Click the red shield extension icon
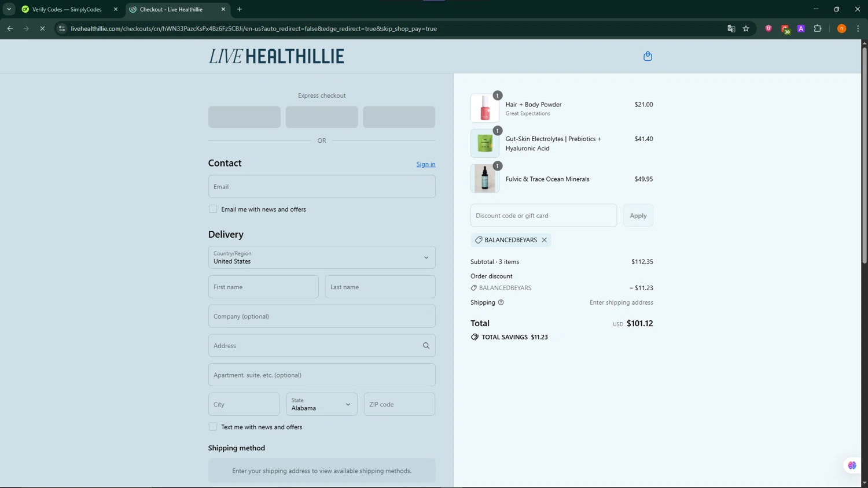This screenshot has height=488, width=868. [x=768, y=28]
